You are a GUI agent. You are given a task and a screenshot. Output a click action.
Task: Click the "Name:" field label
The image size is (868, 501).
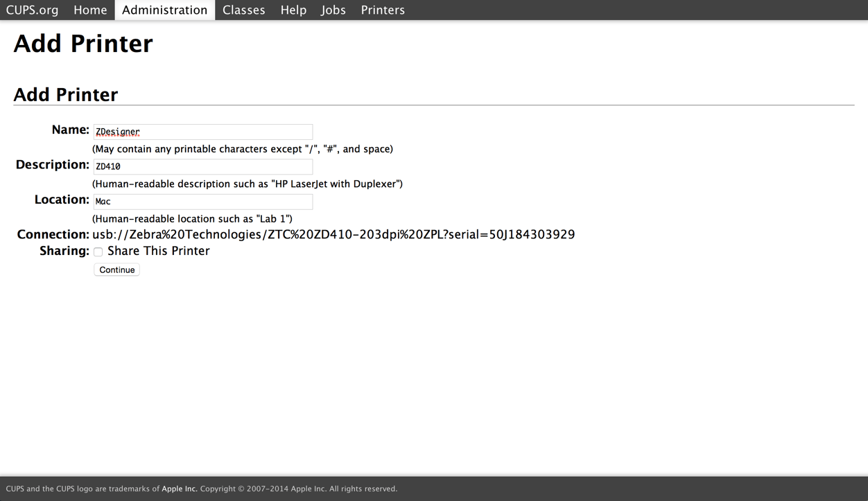70,130
